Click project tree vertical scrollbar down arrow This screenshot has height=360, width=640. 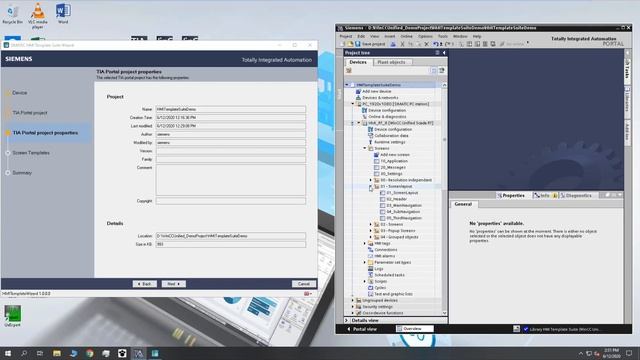[x=444, y=313]
